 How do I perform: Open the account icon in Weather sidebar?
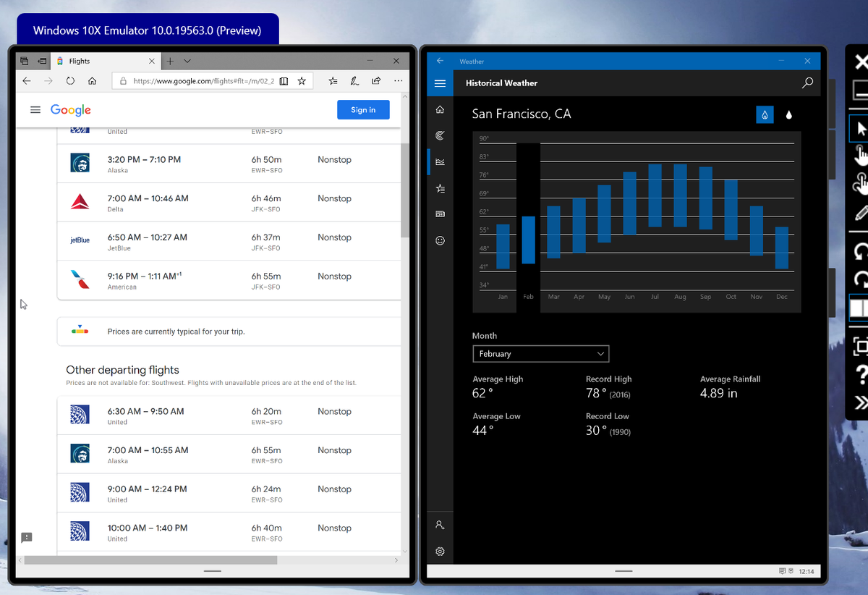[x=440, y=525]
